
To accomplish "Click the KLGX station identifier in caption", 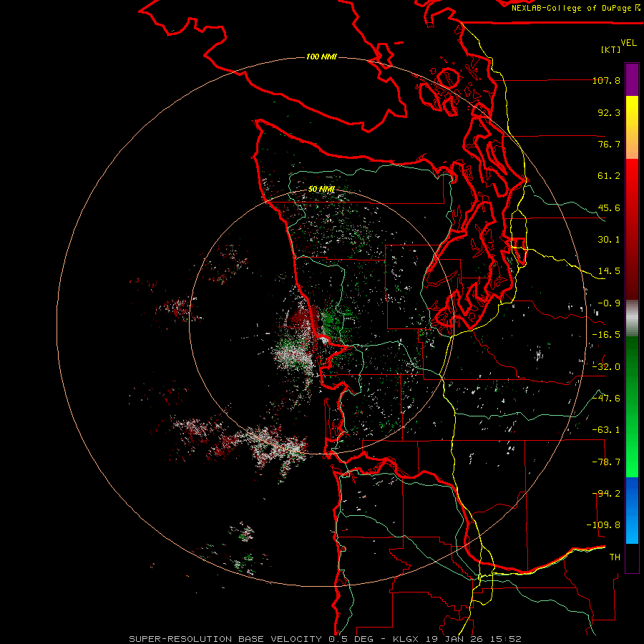I will click(x=406, y=639).
